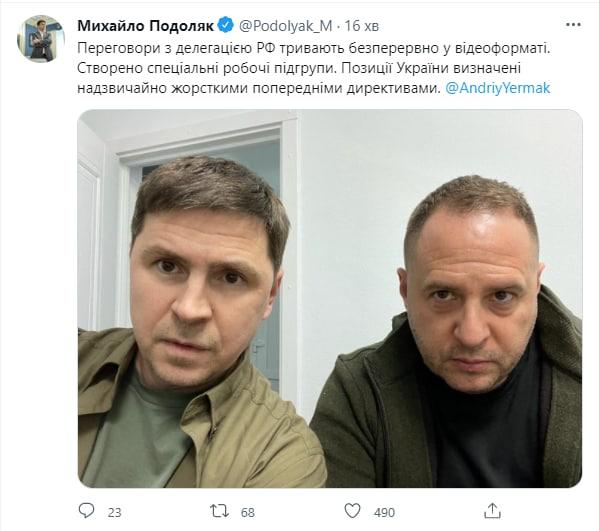599x531 pixels.
Task: Click the retweet arrows icon
Action: [x=219, y=511]
